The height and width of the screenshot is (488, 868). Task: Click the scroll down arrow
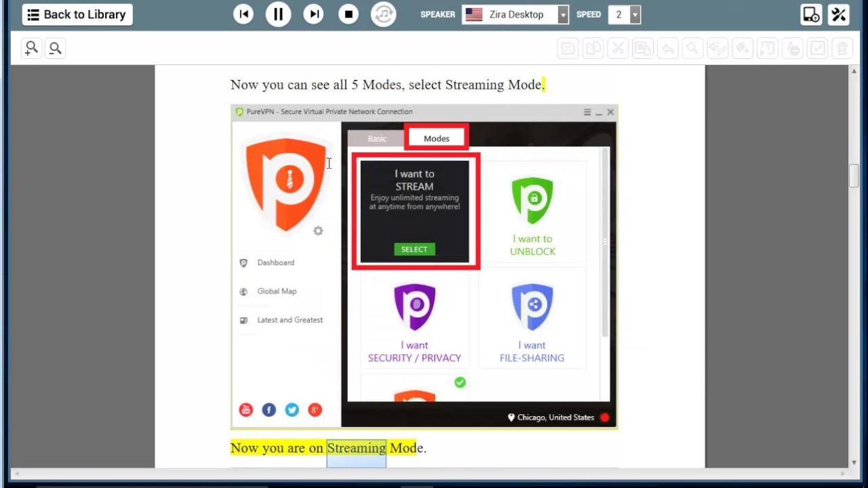(854, 462)
